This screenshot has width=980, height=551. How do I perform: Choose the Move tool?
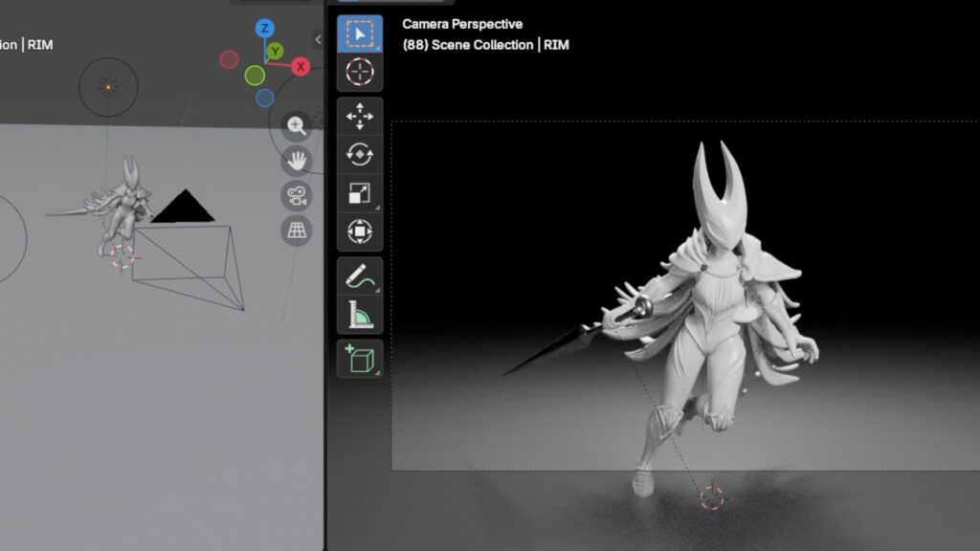360,118
